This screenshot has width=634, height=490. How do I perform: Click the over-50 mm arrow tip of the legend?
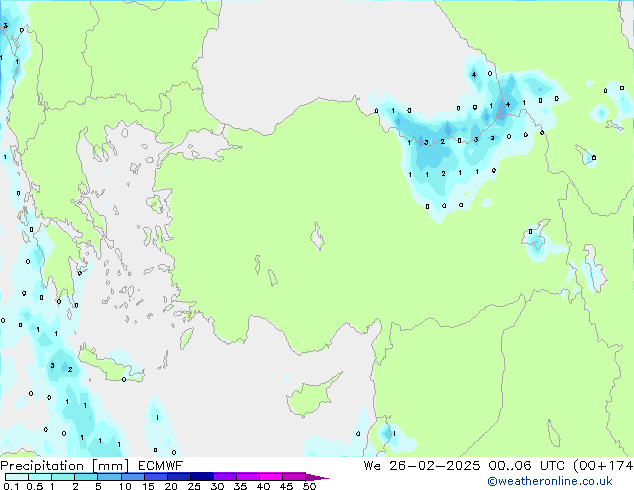(317, 477)
